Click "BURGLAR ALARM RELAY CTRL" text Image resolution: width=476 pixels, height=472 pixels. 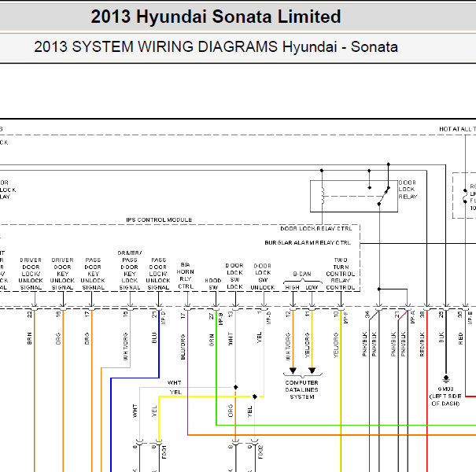[308, 243]
